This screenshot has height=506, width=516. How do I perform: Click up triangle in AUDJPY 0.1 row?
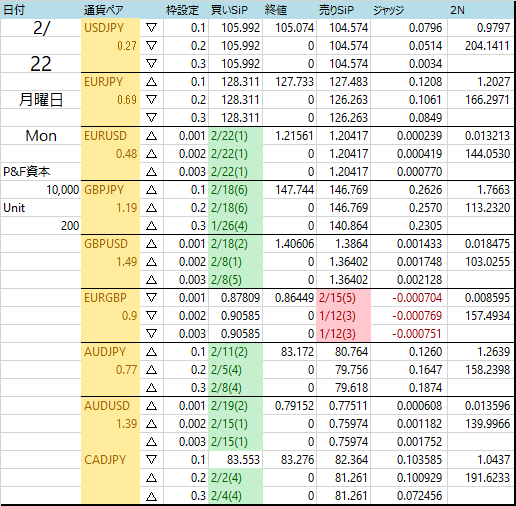[x=151, y=352]
